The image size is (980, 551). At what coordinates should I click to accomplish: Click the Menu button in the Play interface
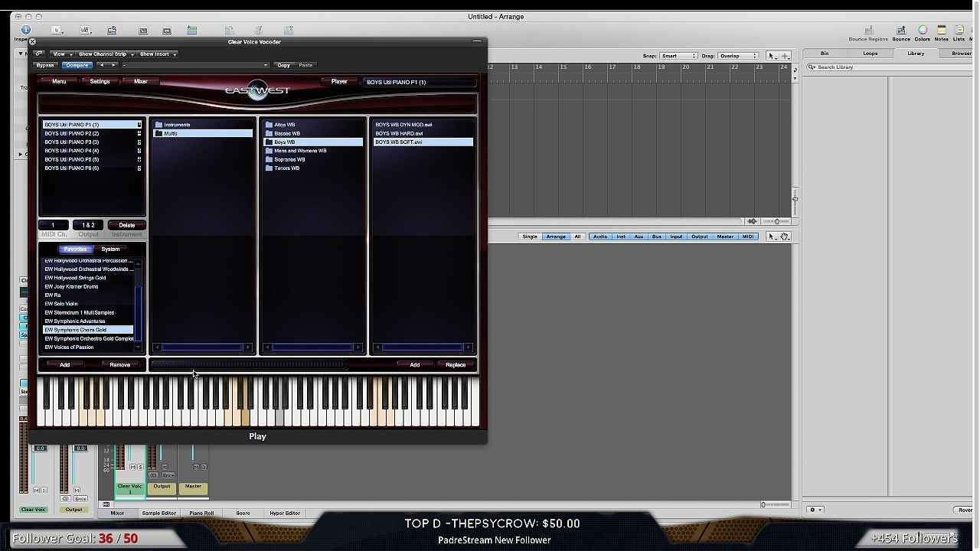point(59,81)
